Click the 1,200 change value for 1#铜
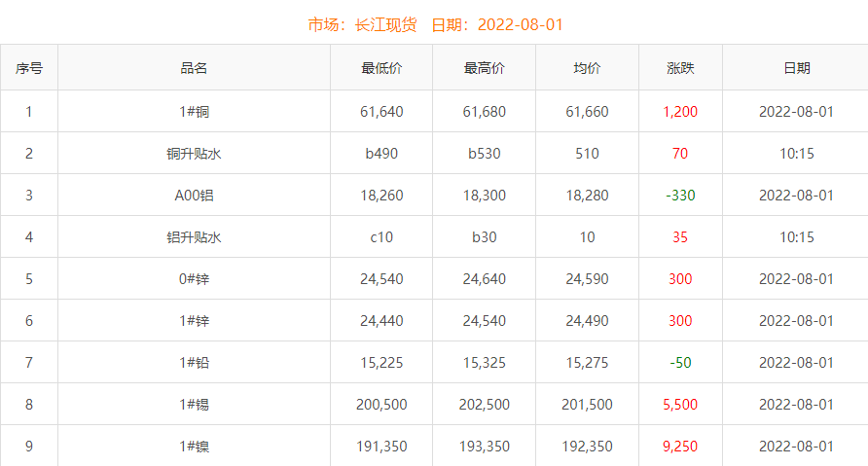The width and height of the screenshot is (868, 466). [680, 112]
